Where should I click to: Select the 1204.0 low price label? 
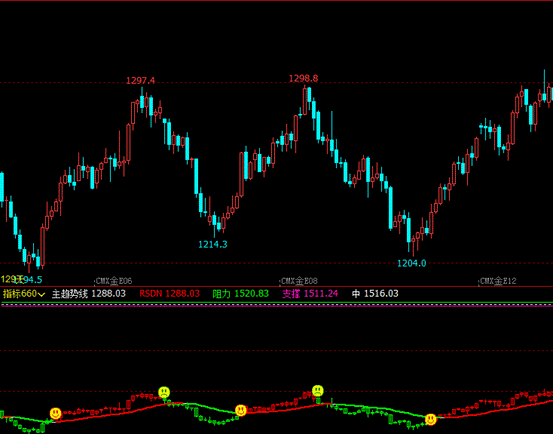(412, 263)
